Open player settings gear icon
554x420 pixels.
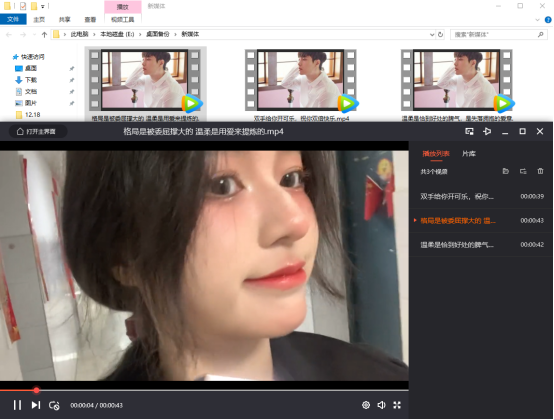coord(366,405)
